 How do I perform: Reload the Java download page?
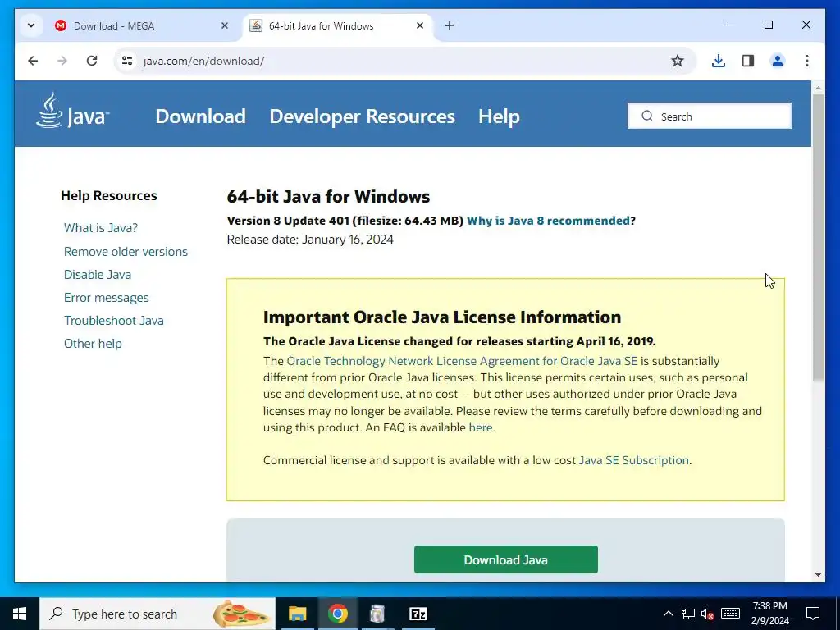(92, 61)
